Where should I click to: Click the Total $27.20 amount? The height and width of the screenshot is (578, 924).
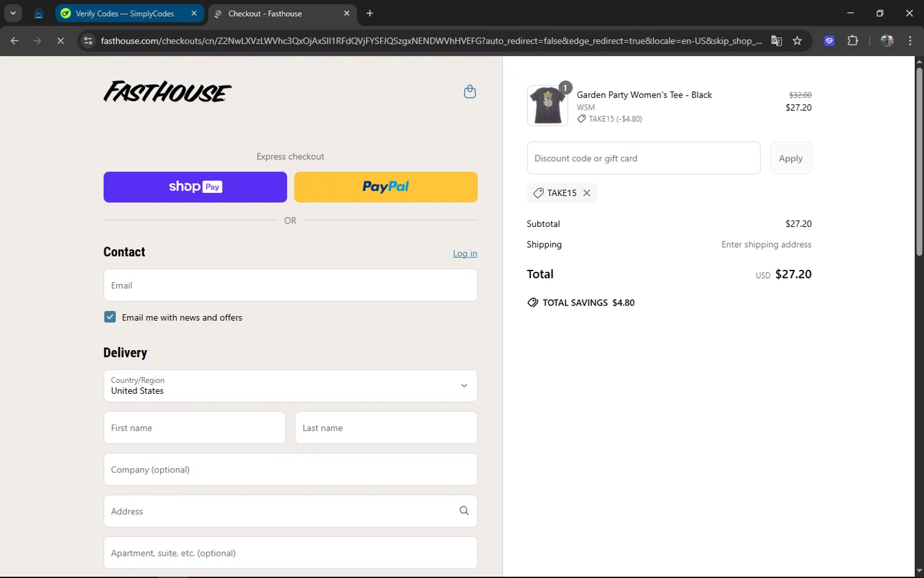tap(793, 274)
